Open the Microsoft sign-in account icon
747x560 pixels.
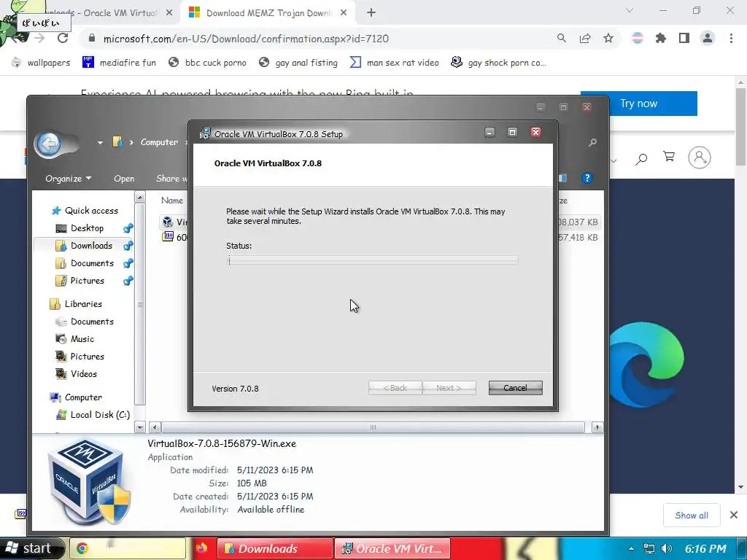[699, 157]
